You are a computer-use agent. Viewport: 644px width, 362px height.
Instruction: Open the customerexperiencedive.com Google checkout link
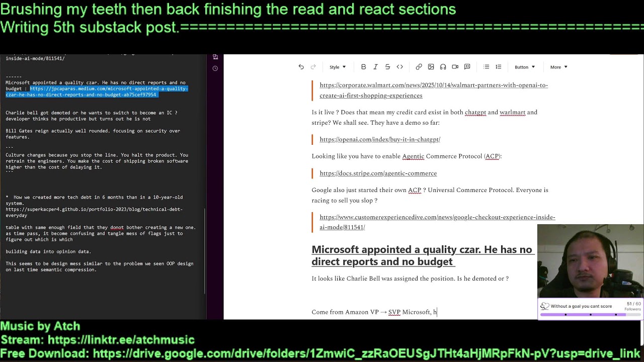click(x=437, y=222)
